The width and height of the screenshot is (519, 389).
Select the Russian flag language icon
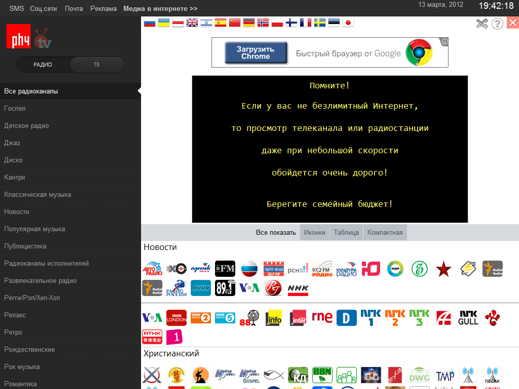point(150,23)
